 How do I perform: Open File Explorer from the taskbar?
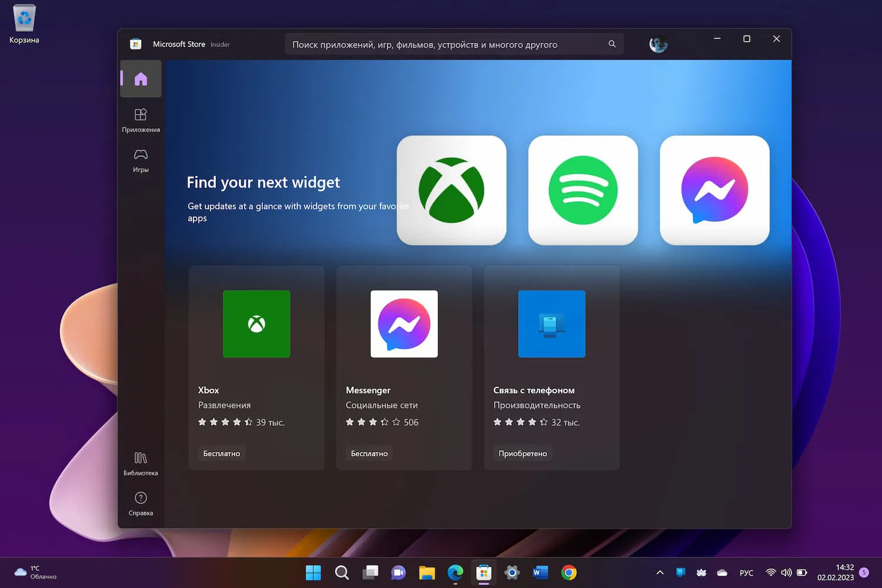click(x=427, y=572)
